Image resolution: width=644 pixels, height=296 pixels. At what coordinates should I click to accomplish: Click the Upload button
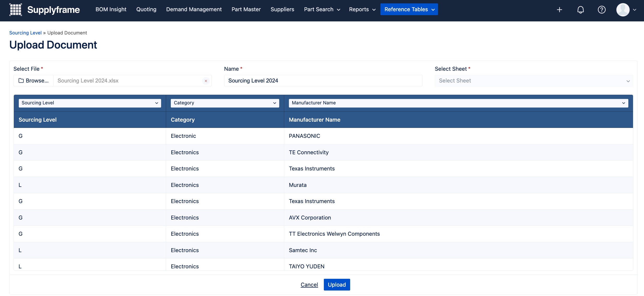click(x=337, y=285)
